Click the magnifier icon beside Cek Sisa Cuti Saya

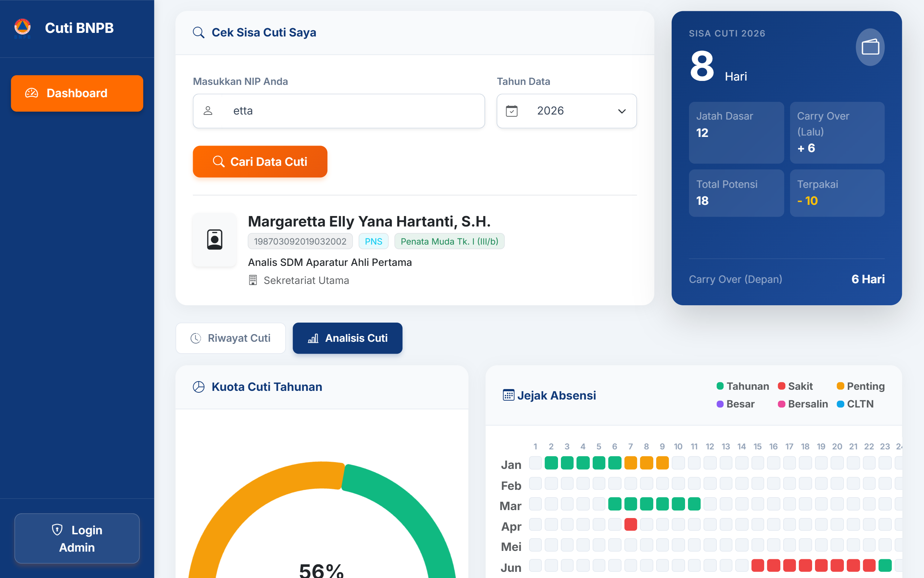(199, 33)
